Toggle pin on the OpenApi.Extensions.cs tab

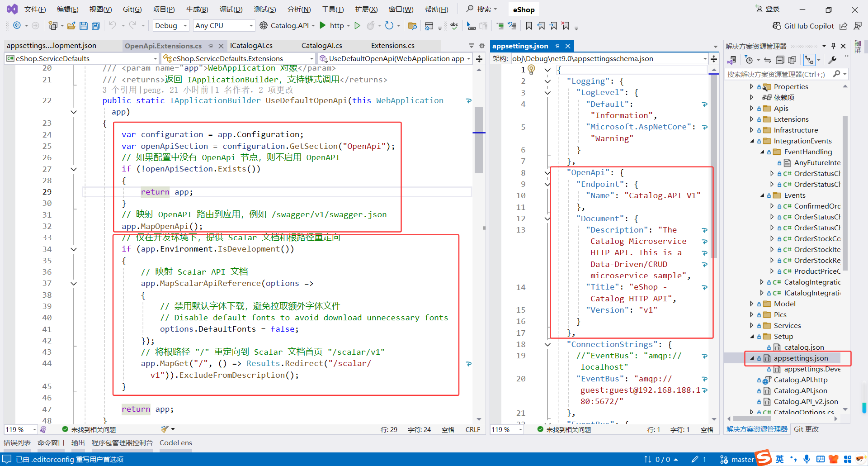pyautogui.click(x=211, y=46)
